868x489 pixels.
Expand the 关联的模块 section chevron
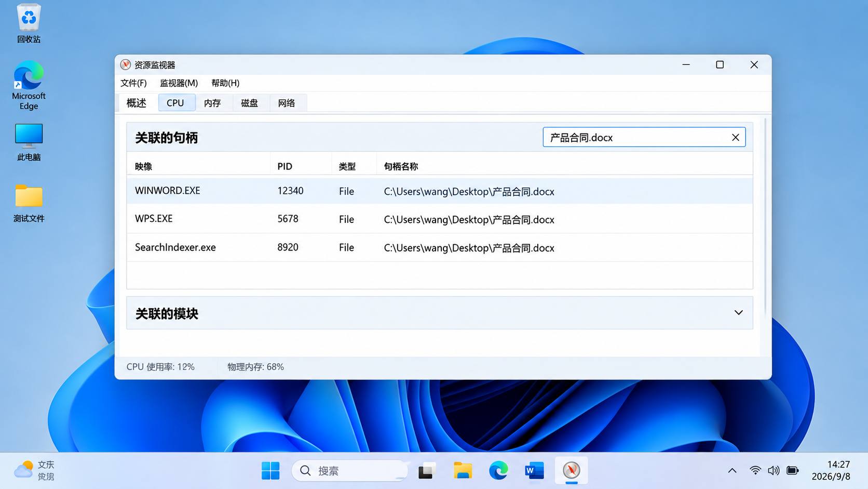738,313
